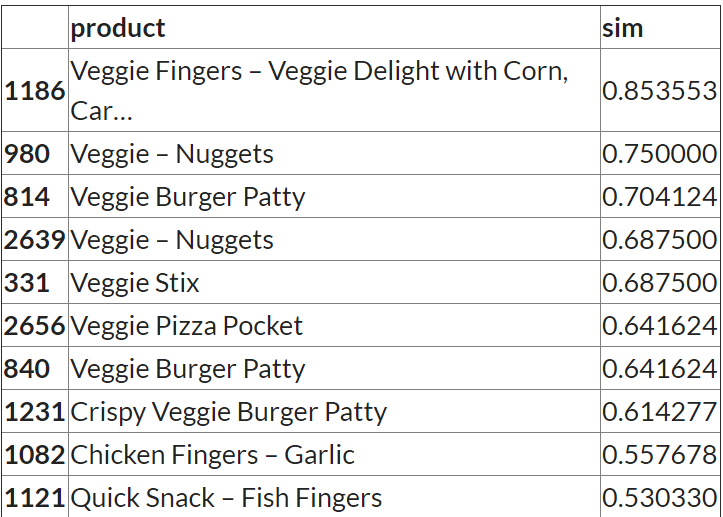723x517 pixels.
Task: Select similarity value 0.704124
Action: (659, 197)
